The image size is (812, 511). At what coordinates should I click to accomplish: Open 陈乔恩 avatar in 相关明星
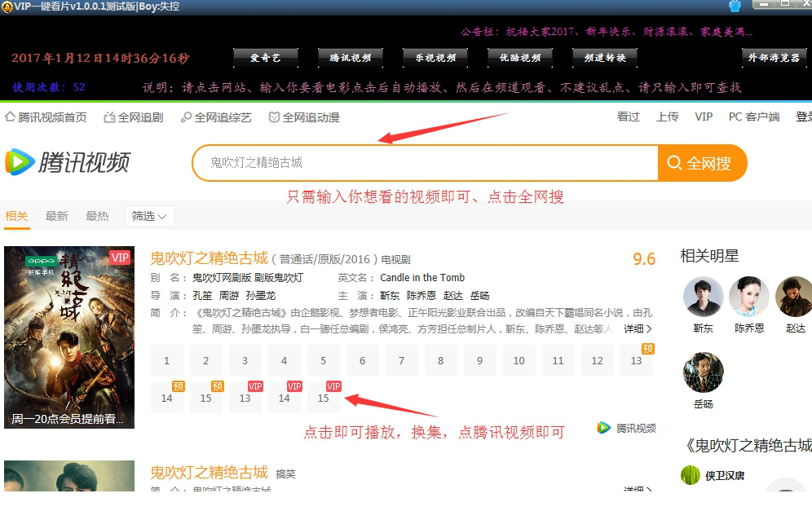(749, 297)
